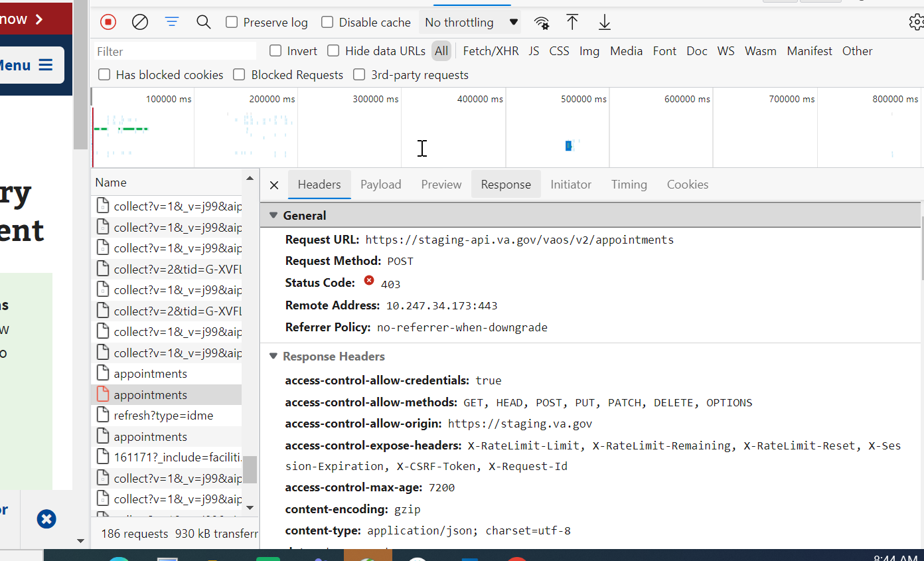Toggle the filter bar visibility

click(x=171, y=22)
